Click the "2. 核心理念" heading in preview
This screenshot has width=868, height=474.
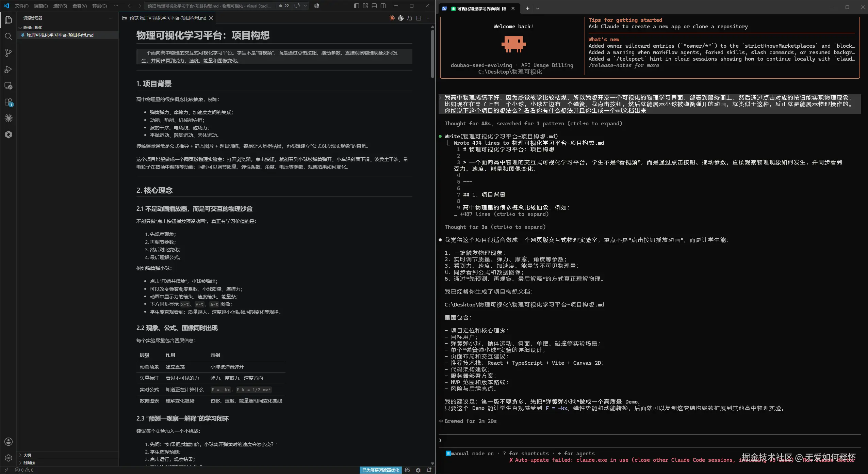click(x=154, y=190)
